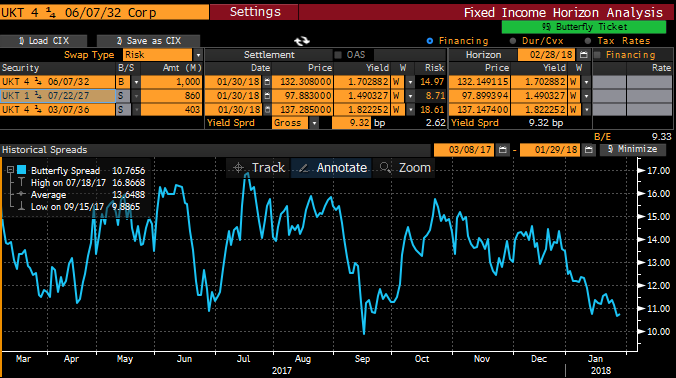The image size is (676, 378).
Task: Select the Dur/Cvx radio button
Action: coord(513,41)
